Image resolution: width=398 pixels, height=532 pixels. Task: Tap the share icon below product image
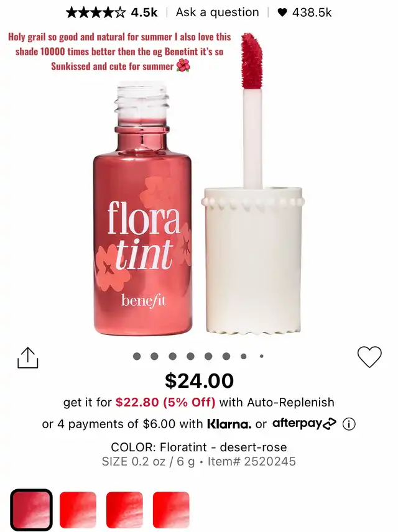coord(28,357)
